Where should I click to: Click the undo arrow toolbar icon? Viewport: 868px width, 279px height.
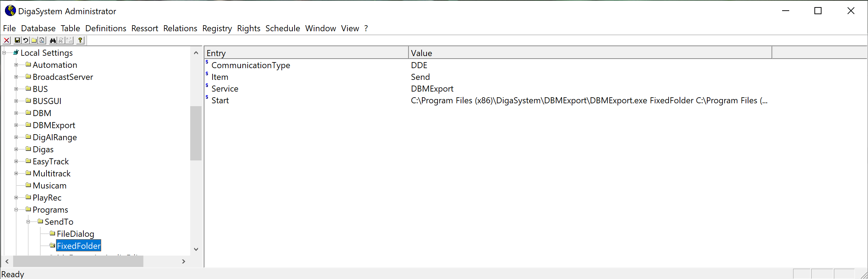point(26,40)
